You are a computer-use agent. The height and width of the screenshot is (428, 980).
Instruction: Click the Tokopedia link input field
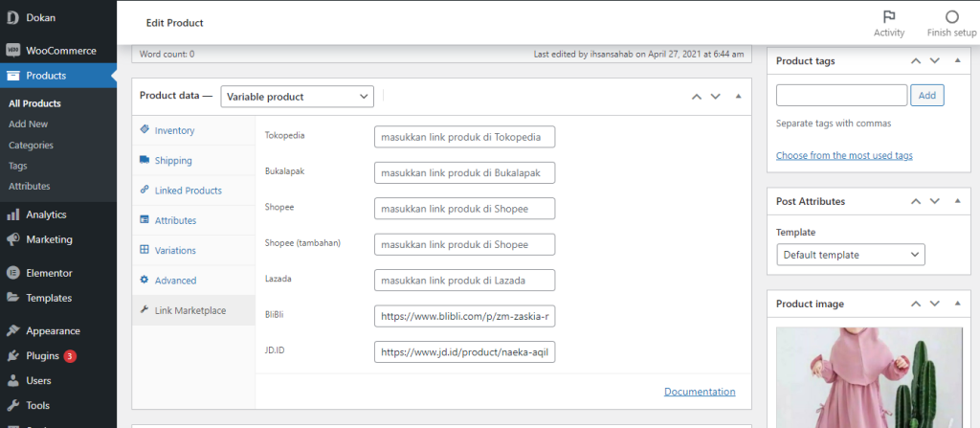(x=464, y=137)
